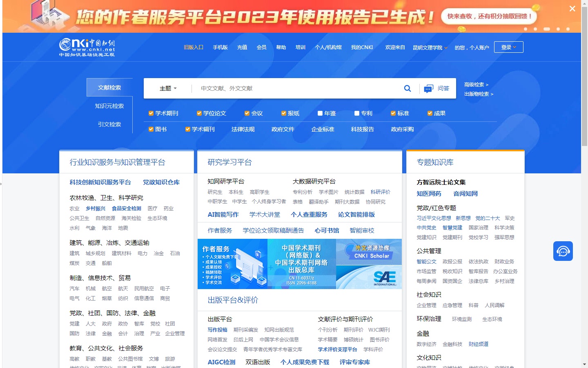The height and width of the screenshot is (368, 588).
Task: Enable the 年鉴 checkbox
Action: [x=320, y=113]
